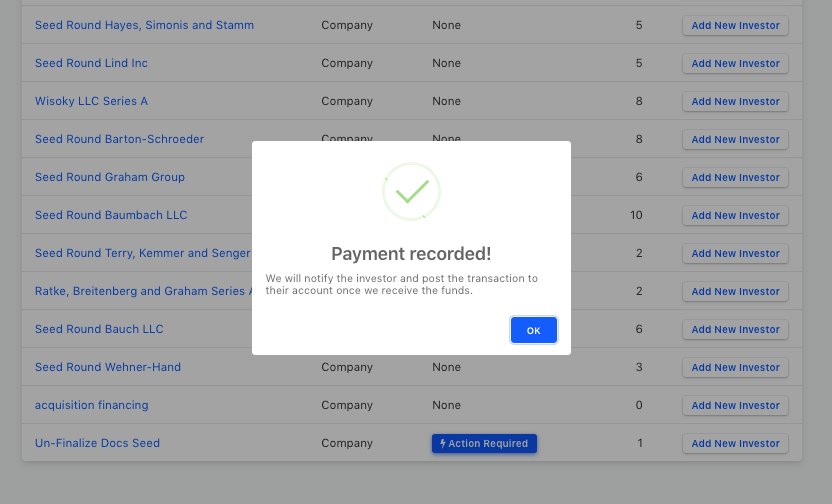This screenshot has width=832, height=504.
Task: Open the Un-Finalize Docs Seed round
Action: 97,443
